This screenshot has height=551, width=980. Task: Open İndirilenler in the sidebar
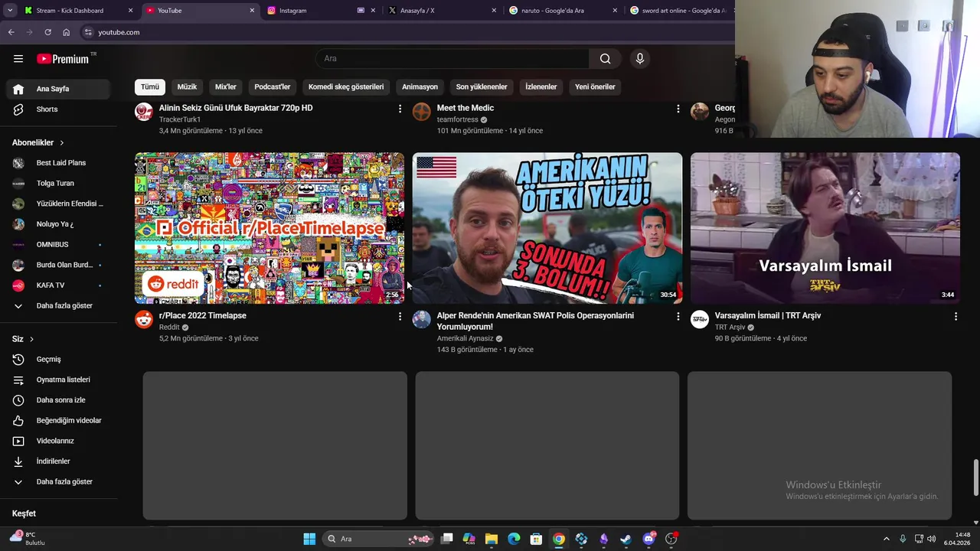tap(59, 461)
